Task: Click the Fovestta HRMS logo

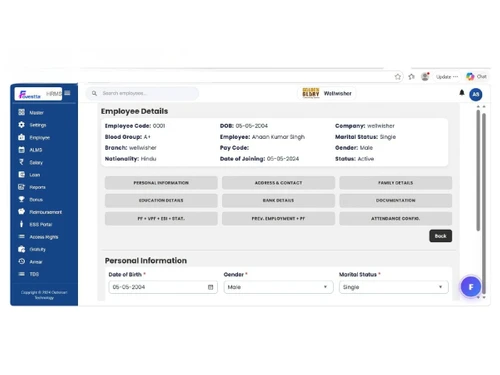Action: [38, 94]
